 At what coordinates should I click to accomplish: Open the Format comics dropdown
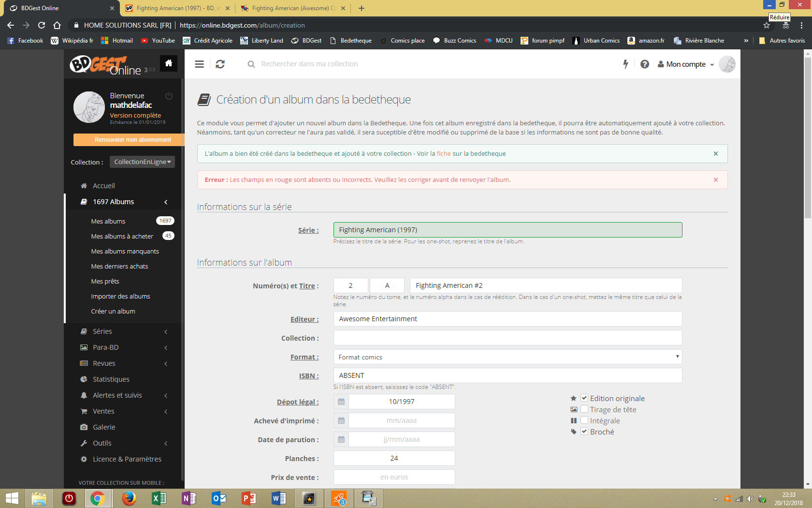point(507,357)
